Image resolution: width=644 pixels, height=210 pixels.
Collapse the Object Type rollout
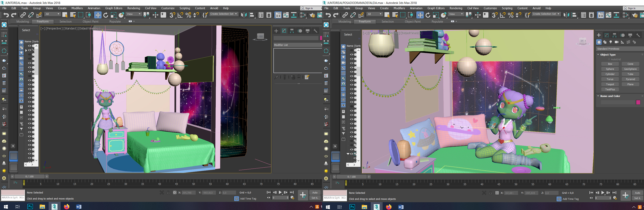click(607, 55)
